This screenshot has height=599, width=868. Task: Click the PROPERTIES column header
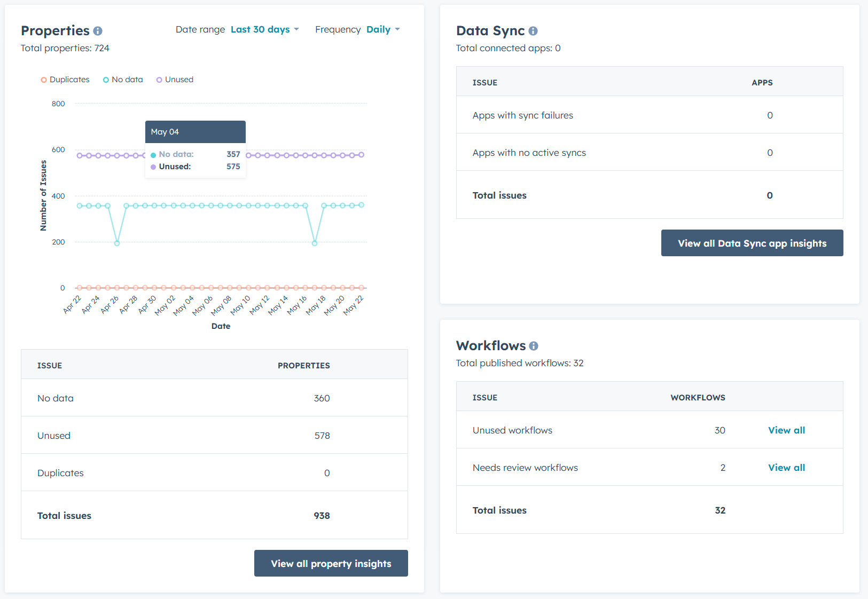point(303,366)
